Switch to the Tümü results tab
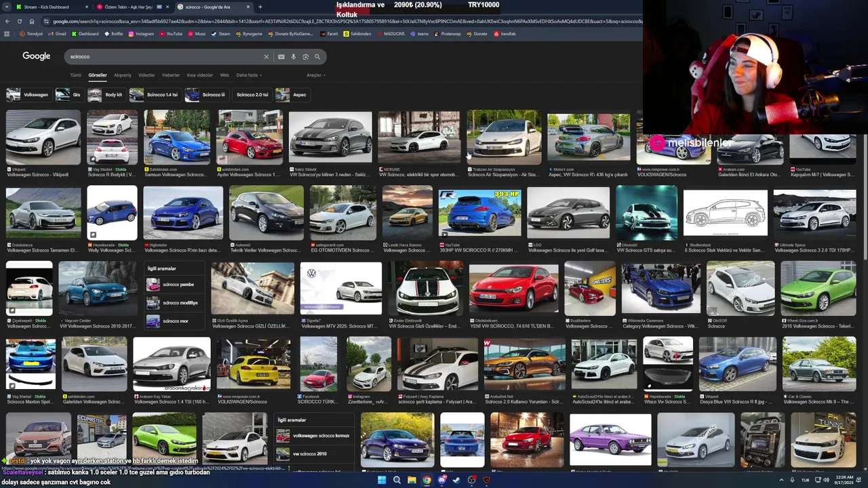Viewport: 868px width, 488px height. click(x=75, y=75)
